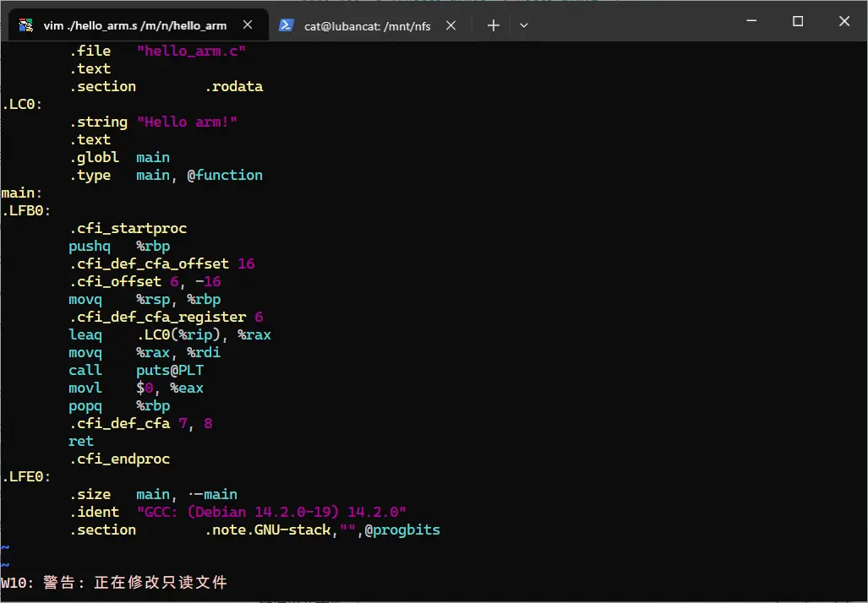Image resolution: width=868 pixels, height=603 pixels.
Task: Select the vim ./hello_arm.s tab
Action: point(135,25)
